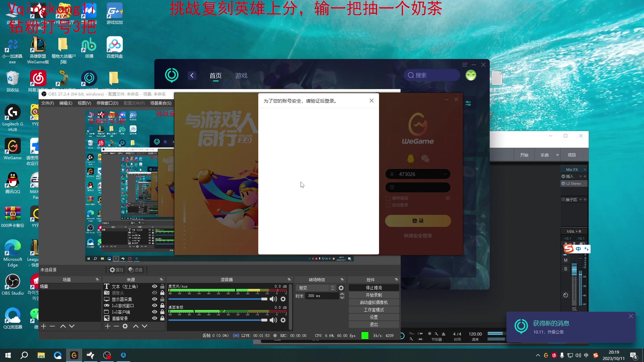
Task: Expand WeGame account 473026 dropdown
Action: (445, 174)
